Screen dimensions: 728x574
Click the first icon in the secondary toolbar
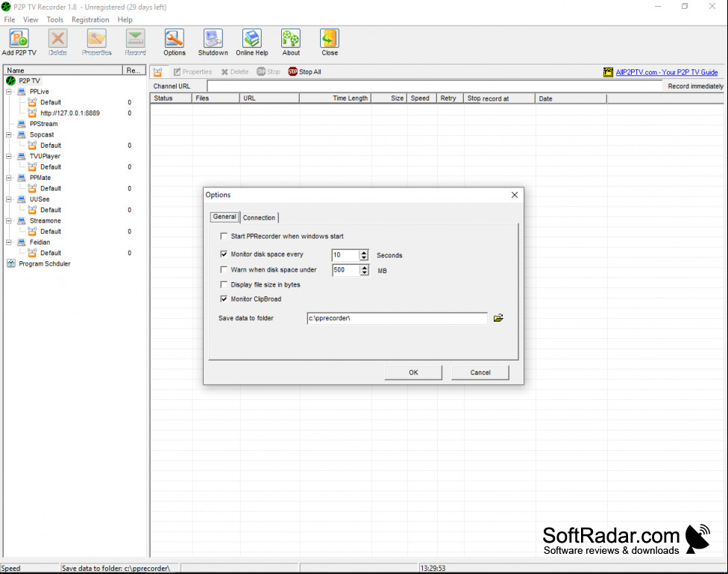(158, 72)
